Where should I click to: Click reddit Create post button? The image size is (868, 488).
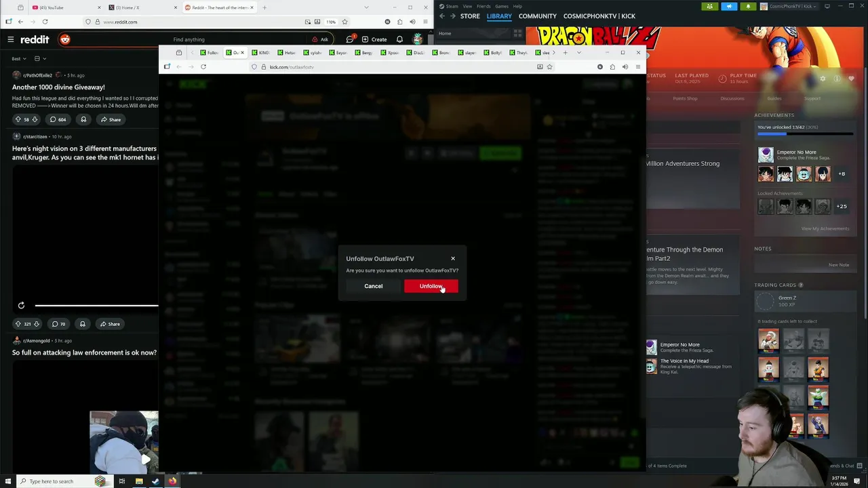374,39
